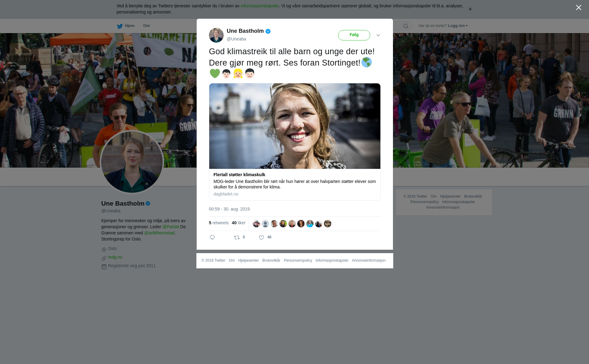Open Hjelpesenter in overlay footer
The image size is (589, 364).
tap(248, 260)
